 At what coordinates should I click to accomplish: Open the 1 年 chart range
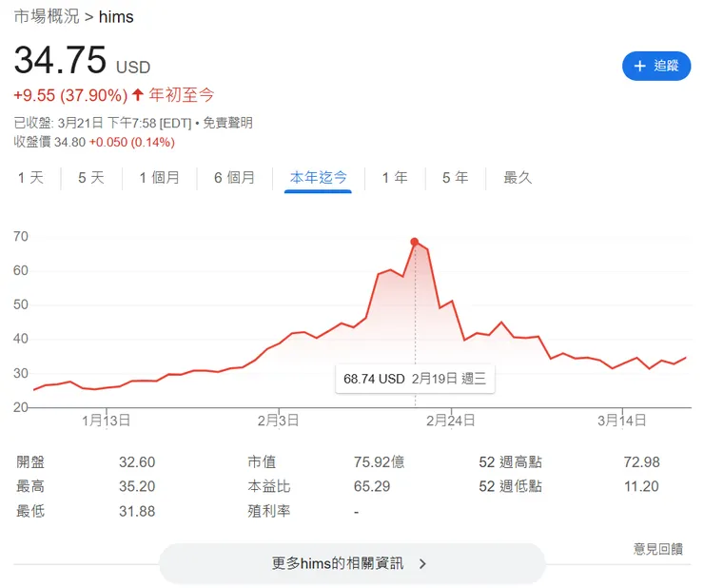pos(395,177)
